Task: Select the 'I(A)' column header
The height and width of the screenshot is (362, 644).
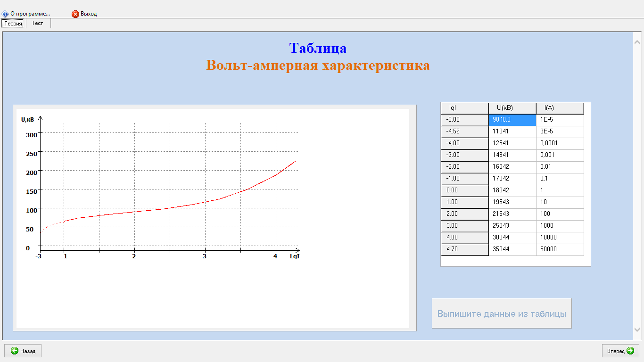Action: (560, 108)
